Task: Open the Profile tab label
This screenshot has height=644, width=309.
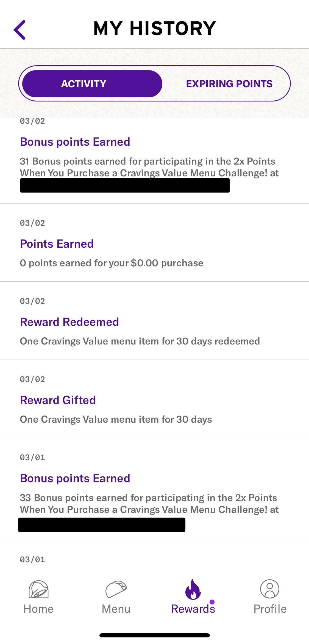Action: 270,609
